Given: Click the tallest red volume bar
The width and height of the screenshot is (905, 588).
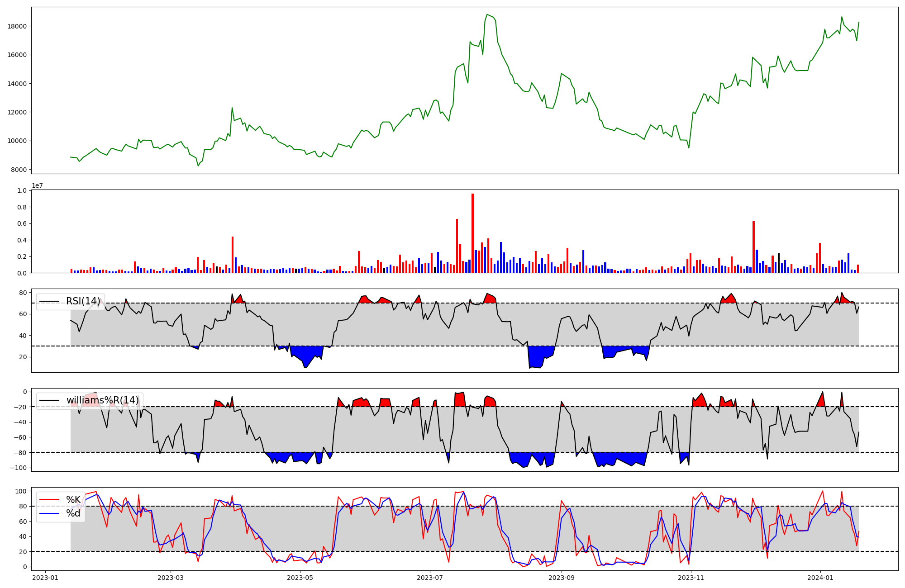Looking at the screenshot, I should (472, 233).
